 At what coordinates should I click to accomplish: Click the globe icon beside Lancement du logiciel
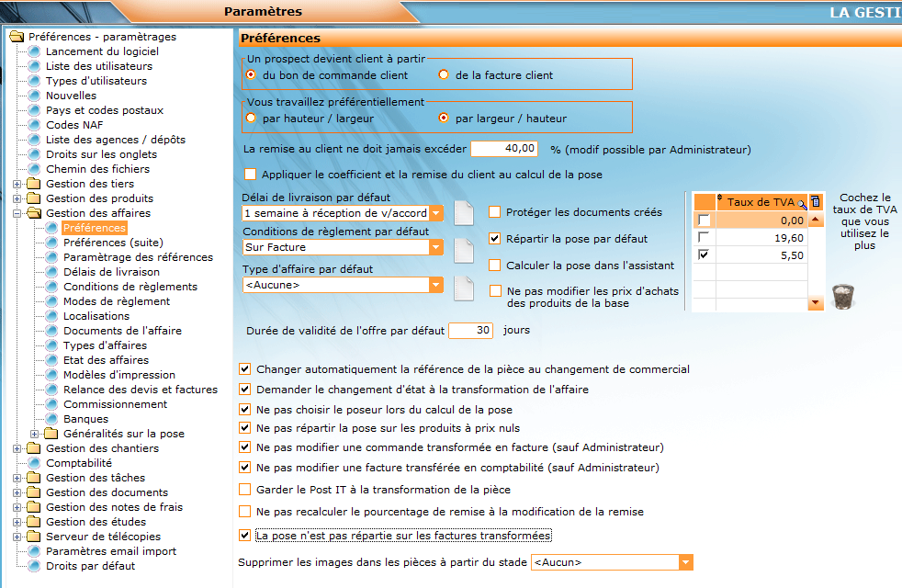35,51
